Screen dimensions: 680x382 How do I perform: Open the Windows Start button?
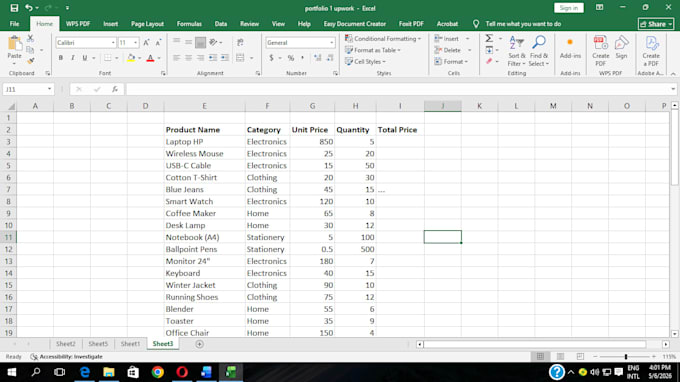pos(12,372)
